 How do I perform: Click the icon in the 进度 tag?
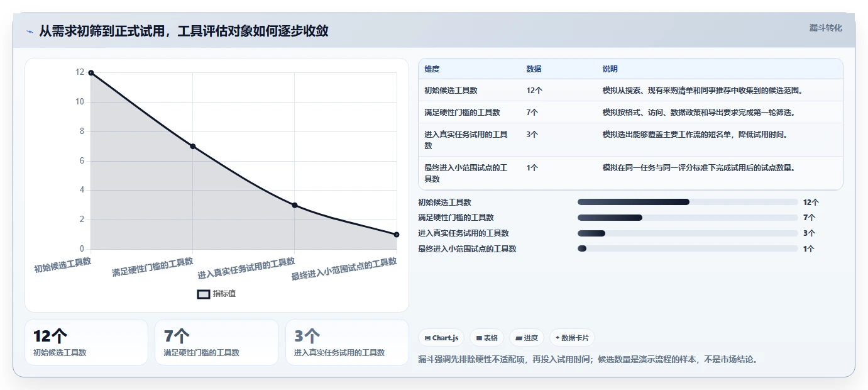pyautogui.click(x=519, y=338)
